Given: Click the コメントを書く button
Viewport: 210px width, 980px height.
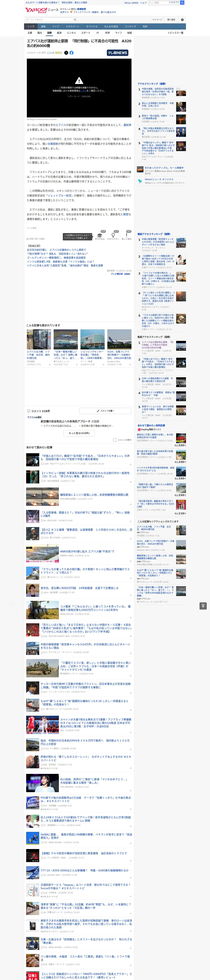Looking at the screenshot, I should [x=105, y=411].
